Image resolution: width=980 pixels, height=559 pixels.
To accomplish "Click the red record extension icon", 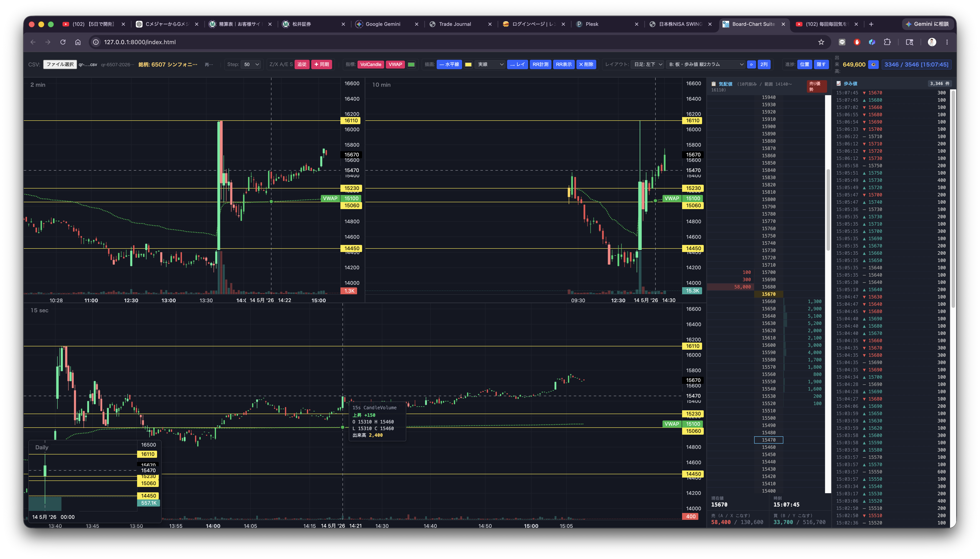I will point(857,42).
